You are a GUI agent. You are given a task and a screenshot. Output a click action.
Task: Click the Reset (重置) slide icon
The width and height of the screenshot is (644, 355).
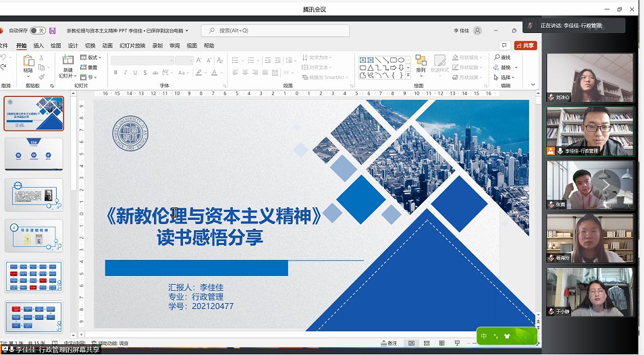click(89, 67)
